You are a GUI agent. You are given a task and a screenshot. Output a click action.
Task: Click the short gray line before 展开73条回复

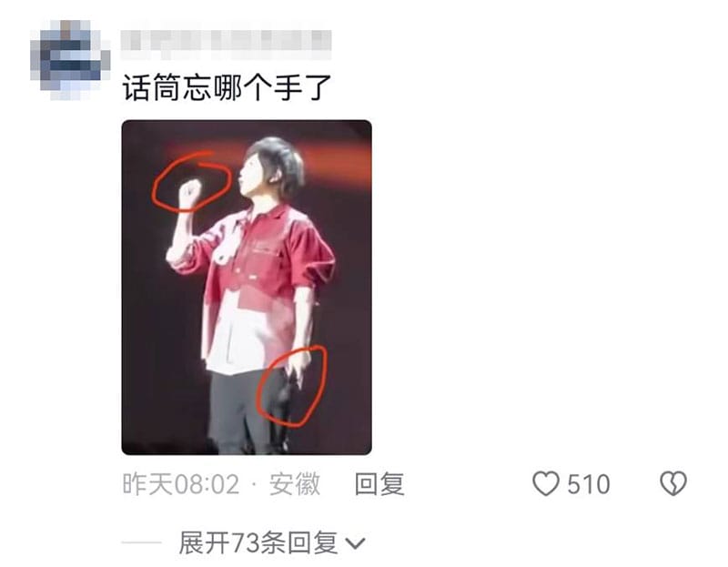142,542
